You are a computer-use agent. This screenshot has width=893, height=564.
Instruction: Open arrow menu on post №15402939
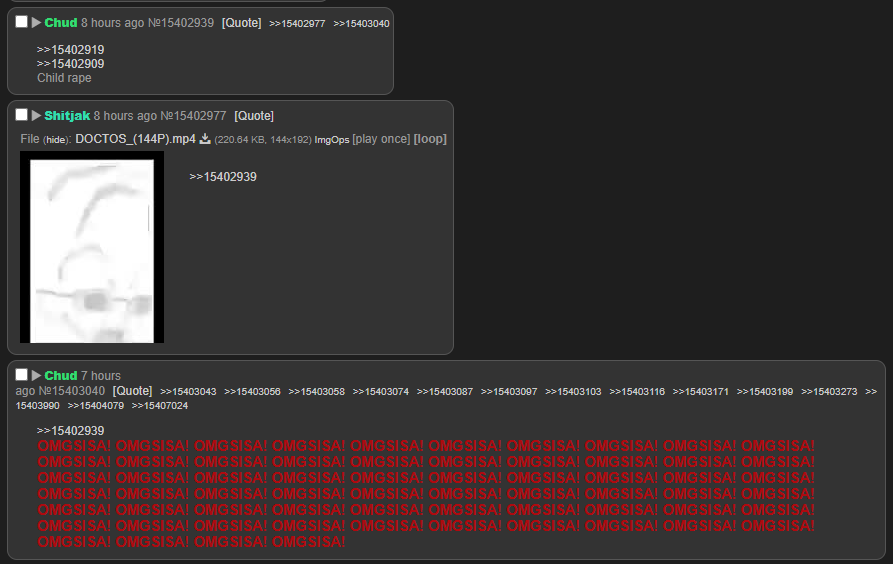36,22
